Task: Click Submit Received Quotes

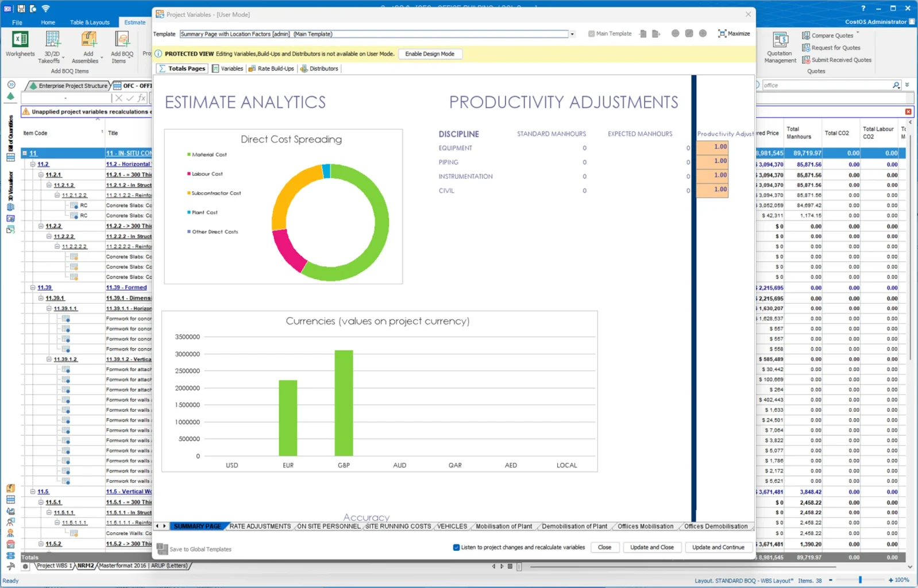Action: pos(836,60)
